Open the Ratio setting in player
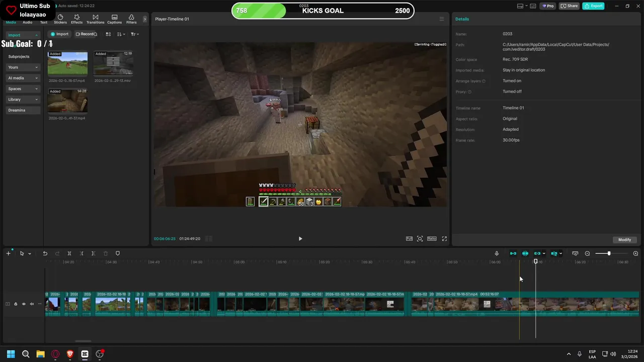The height and width of the screenshot is (362, 644). [432, 239]
